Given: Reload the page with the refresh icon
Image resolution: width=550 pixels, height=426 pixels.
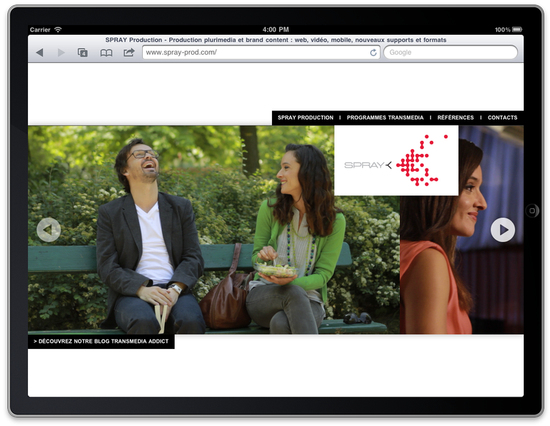Looking at the screenshot, I should click(x=373, y=53).
